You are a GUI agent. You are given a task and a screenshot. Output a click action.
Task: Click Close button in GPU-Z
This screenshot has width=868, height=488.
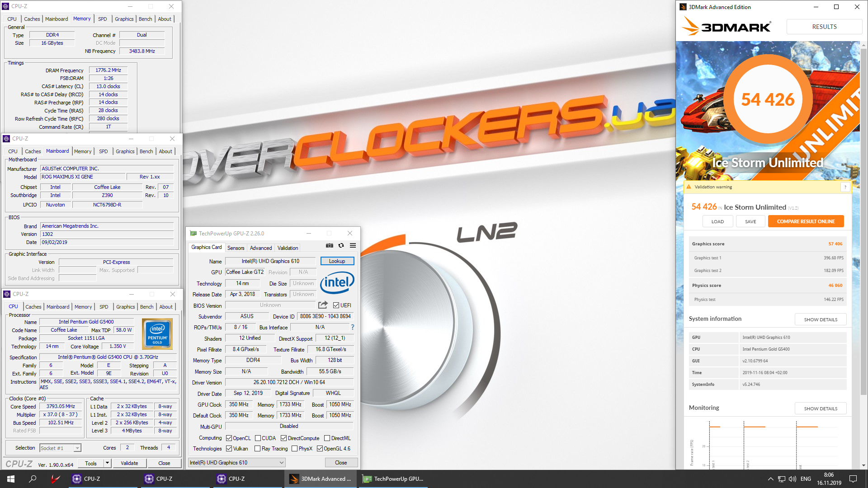pos(341,463)
